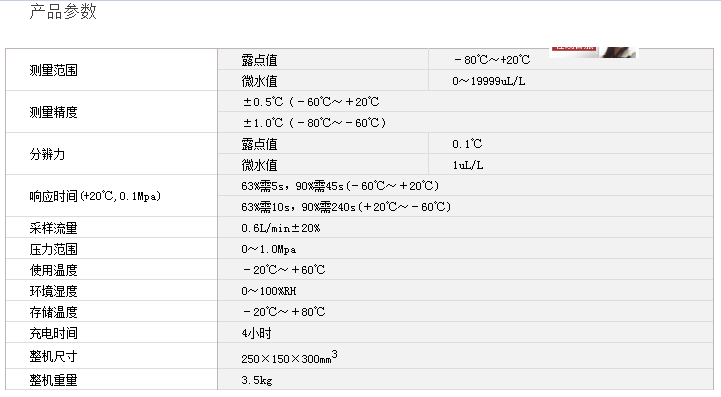
Task: Click the 压力范围 0~1.0Mpa value
Action: point(269,249)
